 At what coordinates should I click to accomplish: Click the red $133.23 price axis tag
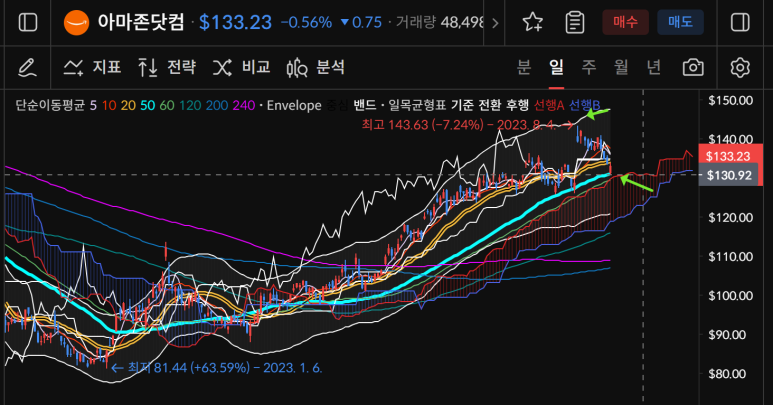[x=728, y=157]
